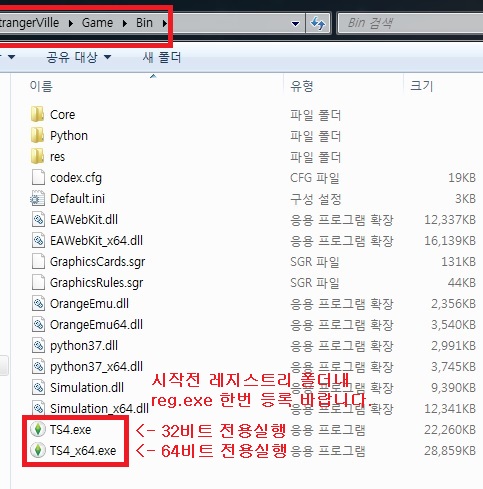Expand the arrow after Bin in breadcrumb
The width and height of the screenshot is (483, 489).
[x=165, y=23]
